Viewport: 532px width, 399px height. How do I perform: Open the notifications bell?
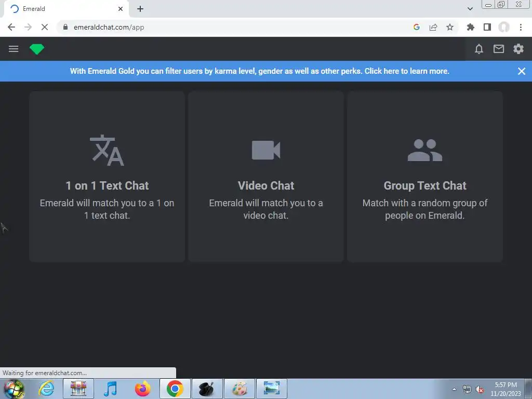pos(478,49)
